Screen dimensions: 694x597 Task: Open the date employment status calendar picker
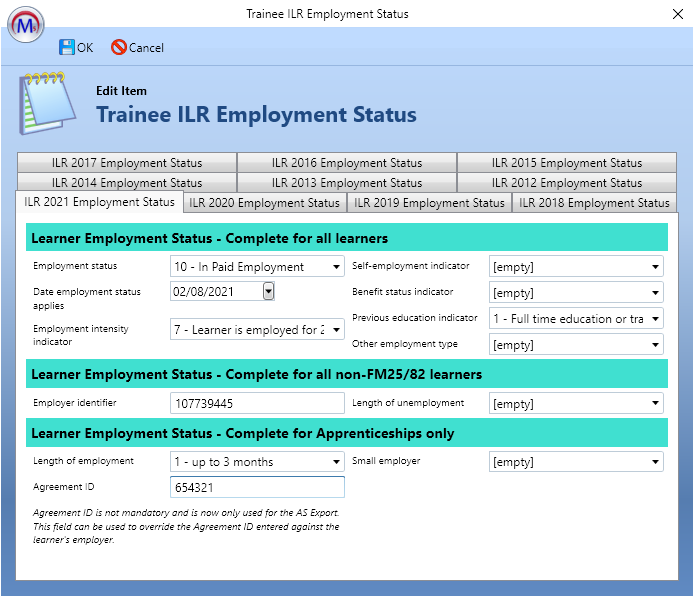click(x=268, y=292)
